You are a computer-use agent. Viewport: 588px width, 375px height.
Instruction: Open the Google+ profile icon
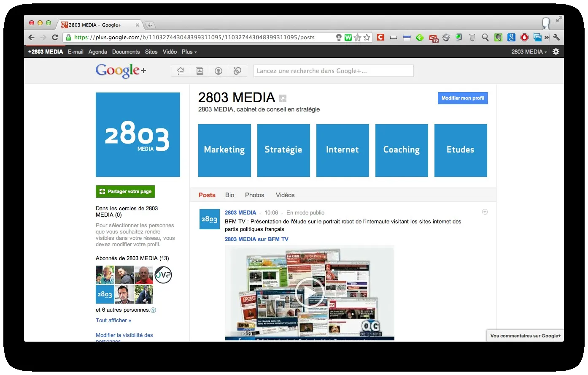[x=218, y=71]
